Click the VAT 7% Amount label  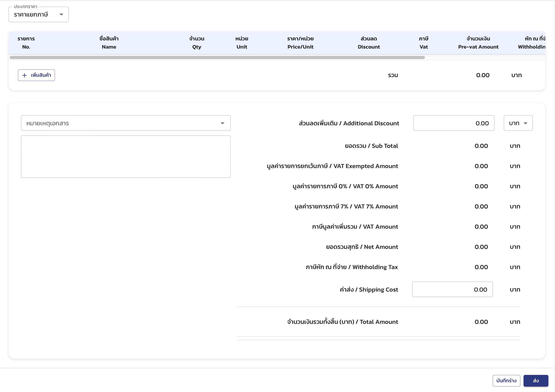(346, 206)
